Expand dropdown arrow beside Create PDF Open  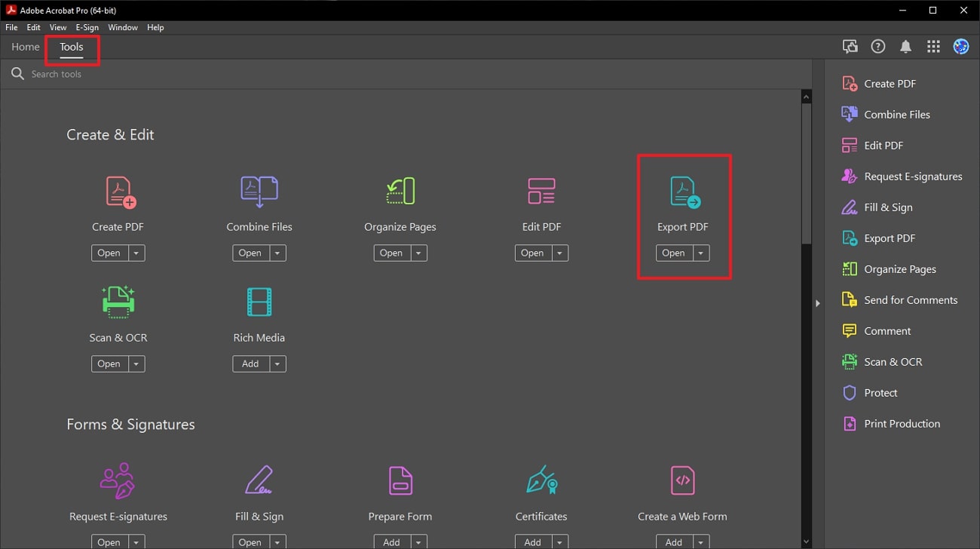click(x=136, y=253)
